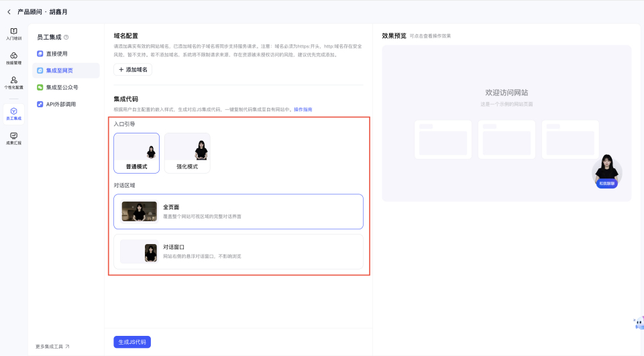Screen dimensions: 644x356
Task: Click the back arrow beside 产品顾问
Action: [9, 11]
